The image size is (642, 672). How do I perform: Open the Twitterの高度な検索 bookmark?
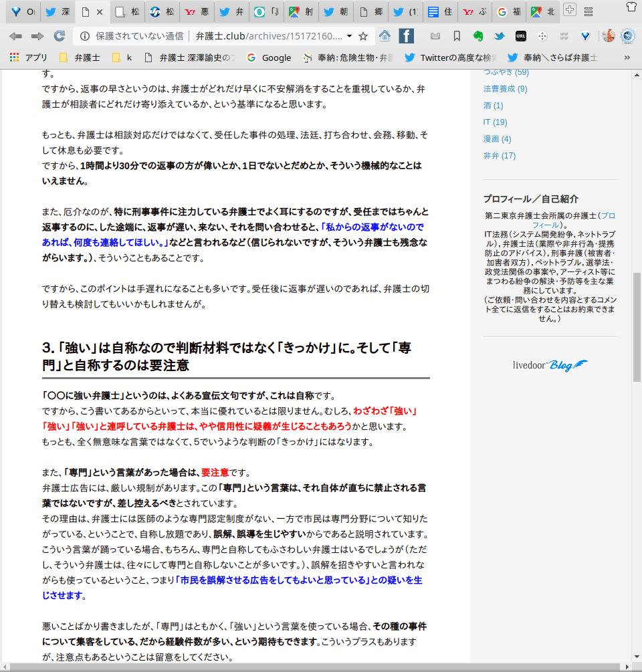[451, 58]
